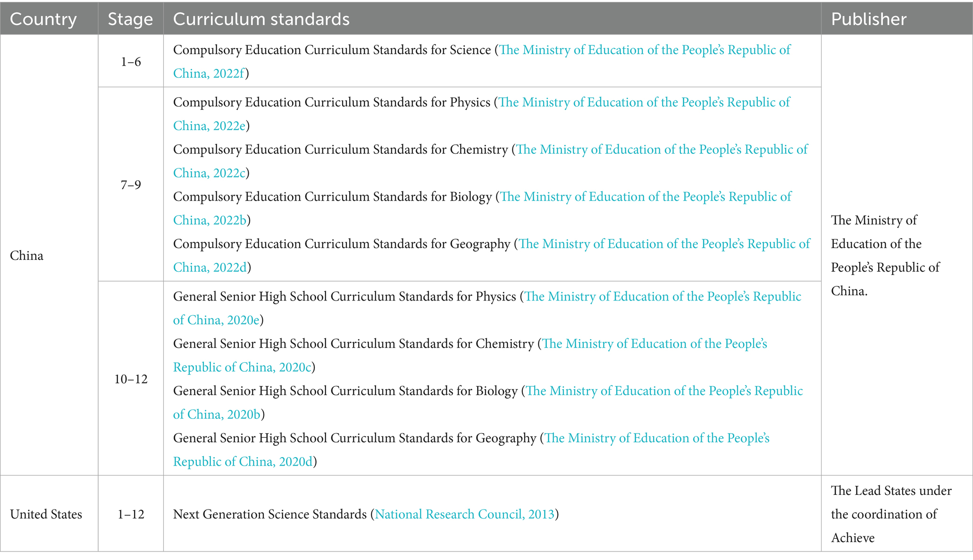Click the Stage column header
This screenshot has width=973, height=560.
pos(130,19)
